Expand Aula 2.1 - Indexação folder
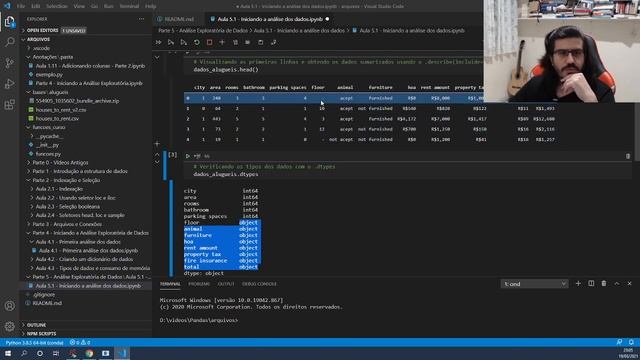 59,189
